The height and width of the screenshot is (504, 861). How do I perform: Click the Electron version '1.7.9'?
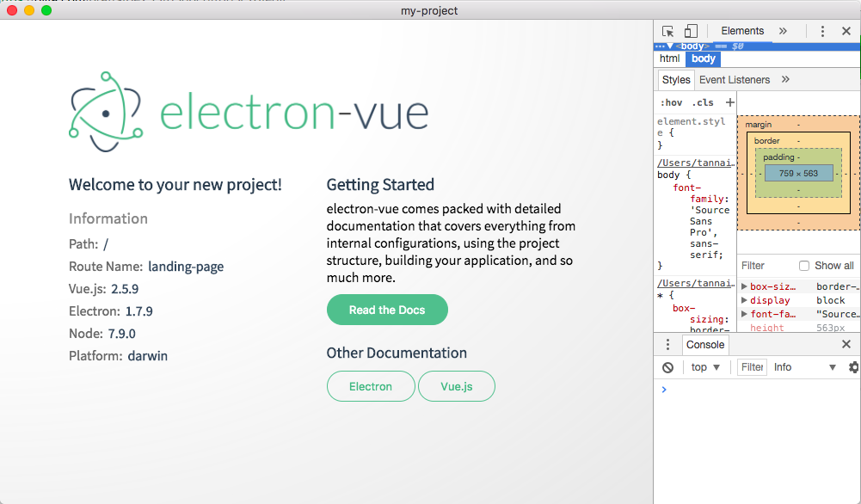point(139,311)
